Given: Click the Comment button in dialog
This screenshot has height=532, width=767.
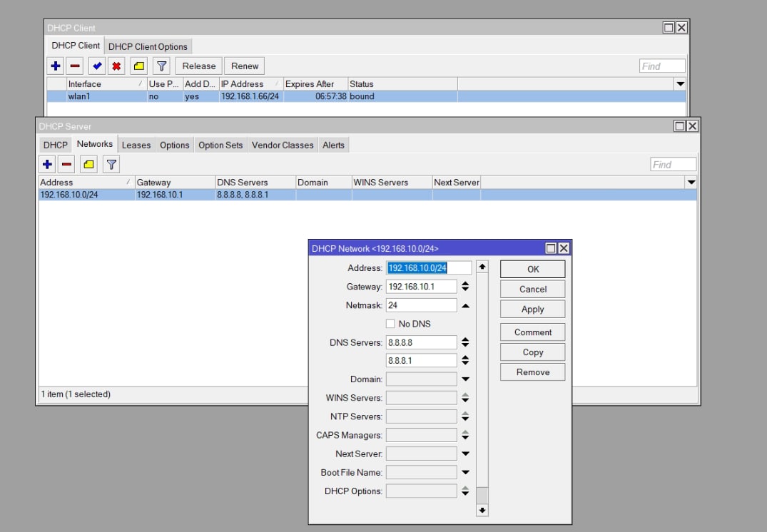Looking at the screenshot, I should pyautogui.click(x=533, y=332).
